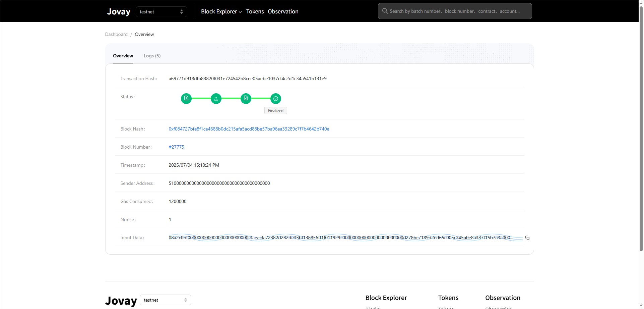The width and height of the screenshot is (644, 309).
Task: Click the first green status step icon
Action: point(186,99)
